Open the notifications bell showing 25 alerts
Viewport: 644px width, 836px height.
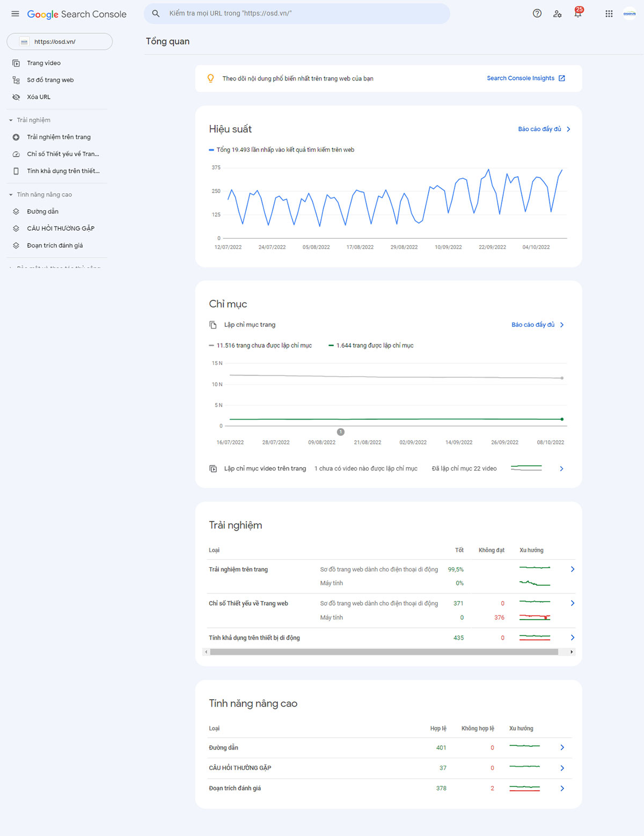577,14
